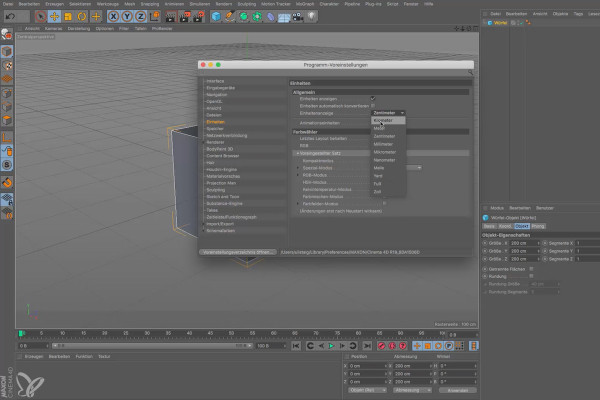Open the MoGraph menu
The image size is (600, 400).
point(305,4)
